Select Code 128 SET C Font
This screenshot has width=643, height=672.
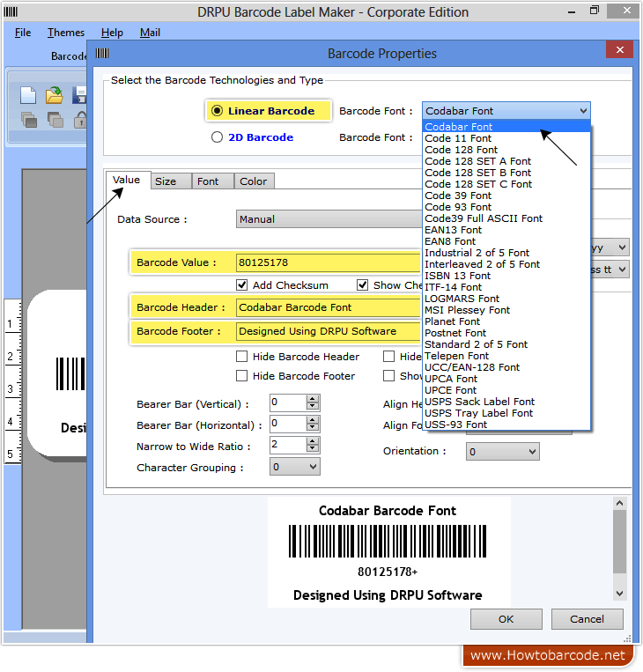point(506,184)
